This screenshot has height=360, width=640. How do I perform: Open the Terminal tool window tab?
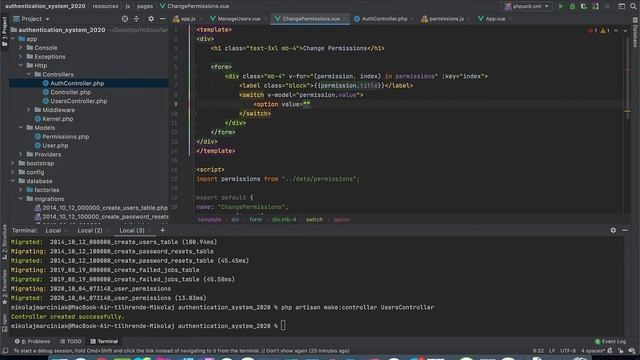104,341
